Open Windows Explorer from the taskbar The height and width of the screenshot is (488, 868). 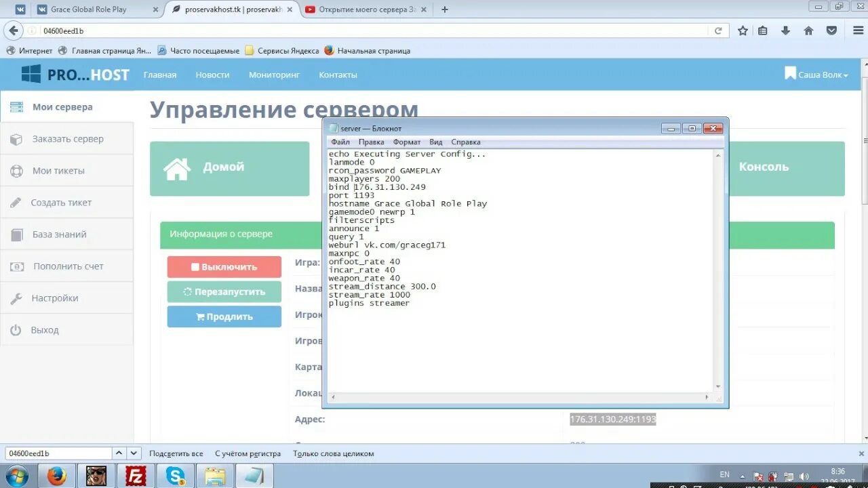(x=214, y=476)
